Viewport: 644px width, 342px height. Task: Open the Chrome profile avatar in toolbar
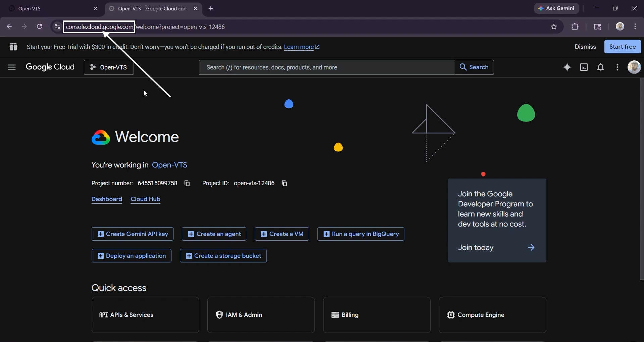(x=620, y=27)
